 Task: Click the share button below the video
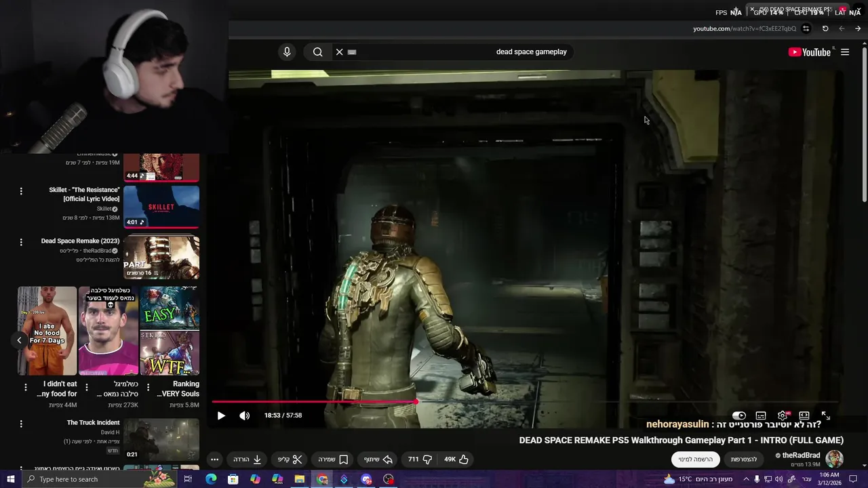click(378, 460)
